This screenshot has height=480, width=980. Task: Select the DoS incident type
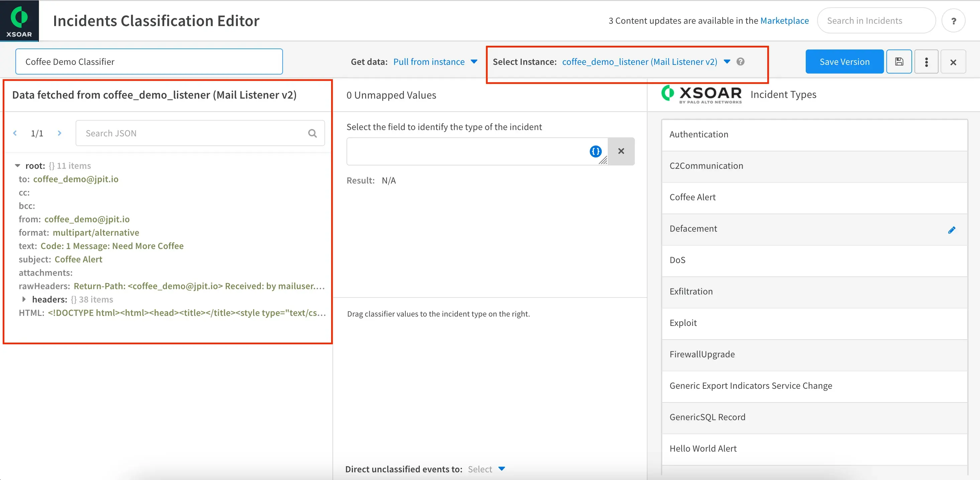814,261
